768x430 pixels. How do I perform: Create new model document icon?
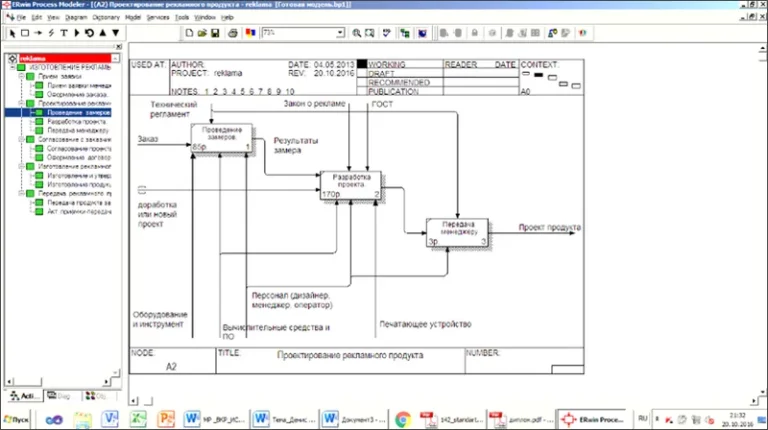188,33
